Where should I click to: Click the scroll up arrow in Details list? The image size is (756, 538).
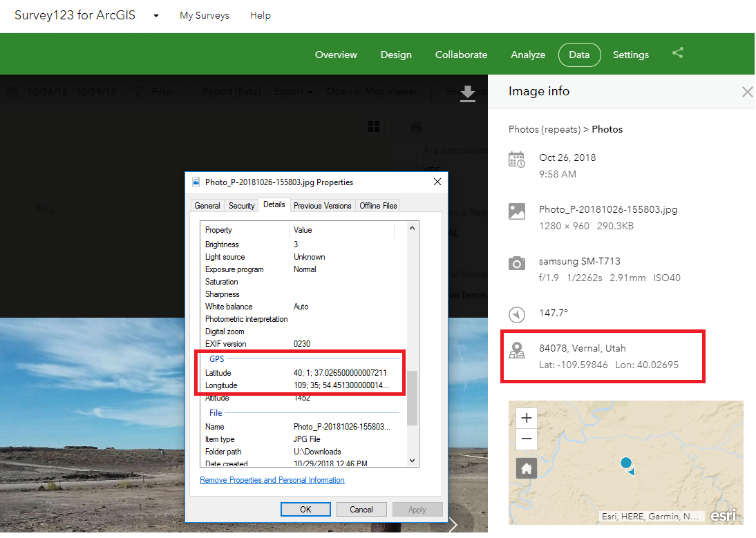(x=413, y=228)
